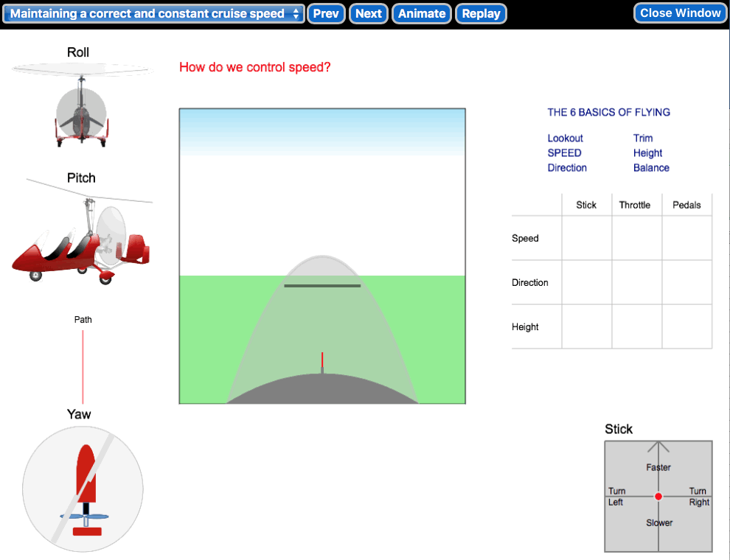
Task: Close the lesson window
Action: (680, 13)
